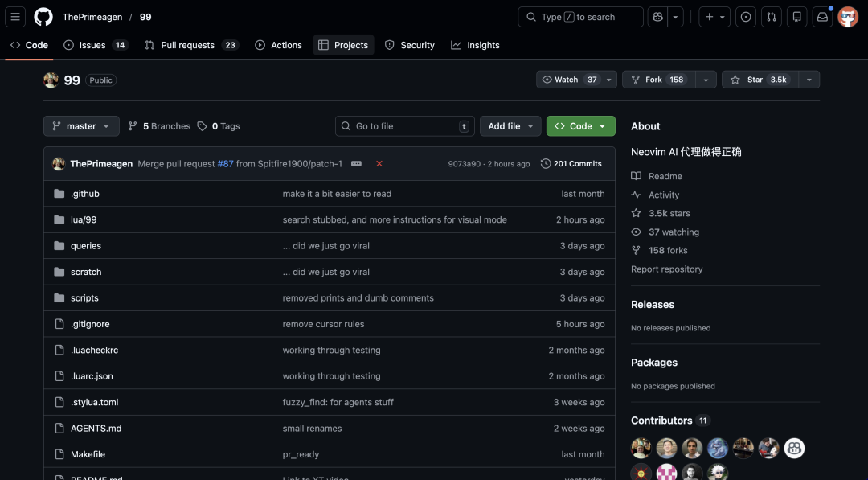Open the queries folder
This screenshot has width=868, height=480.
[x=86, y=246]
